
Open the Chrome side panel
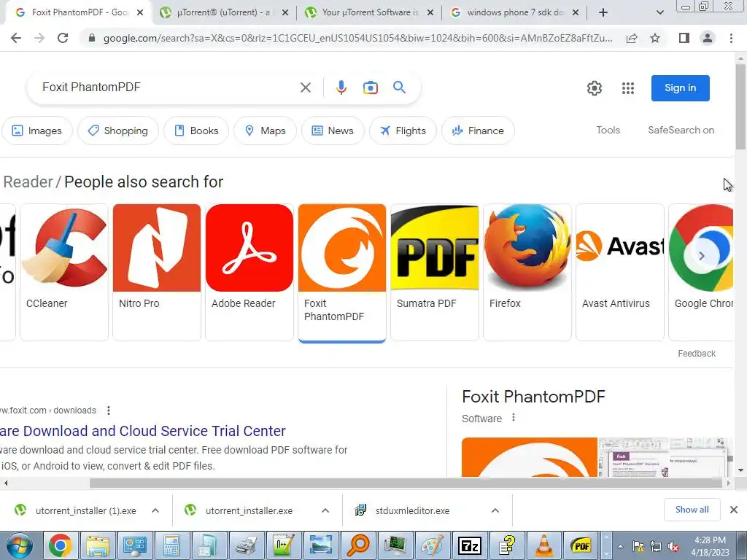point(684,38)
